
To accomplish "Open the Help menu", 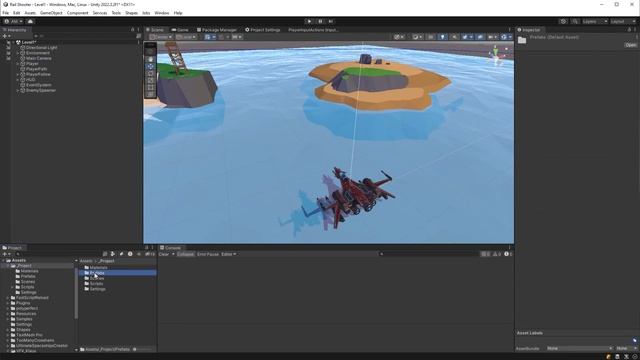I will 178,13.
